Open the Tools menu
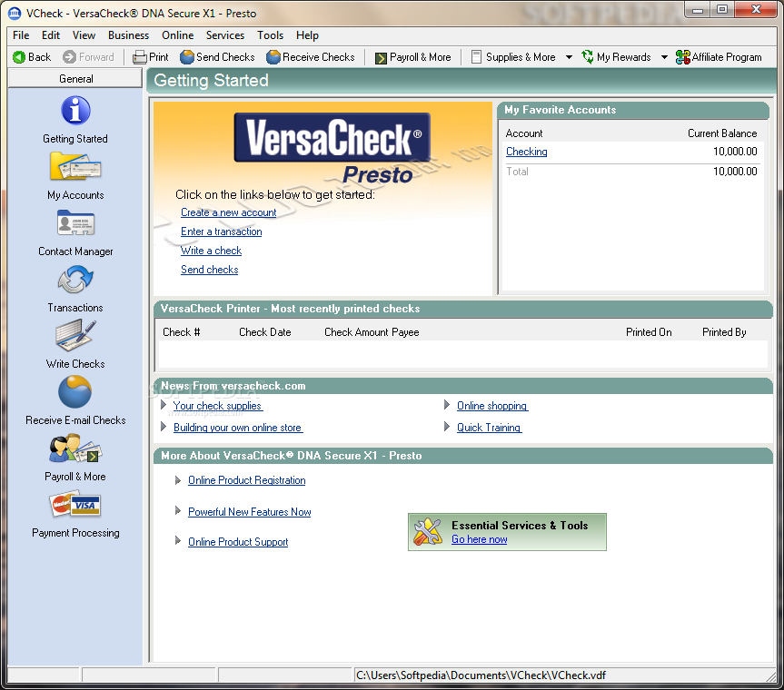This screenshot has width=784, height=690. [270, 35]
